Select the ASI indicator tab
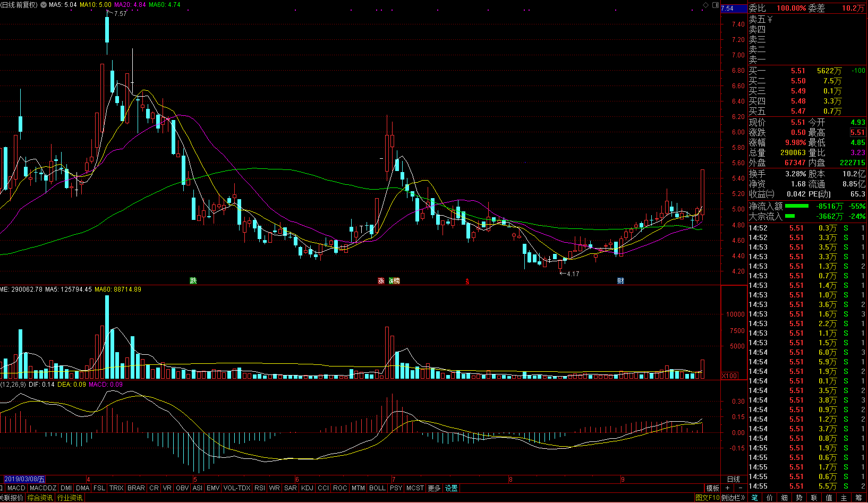This screenshot has width=868, height=503. [x=198, y=488]
